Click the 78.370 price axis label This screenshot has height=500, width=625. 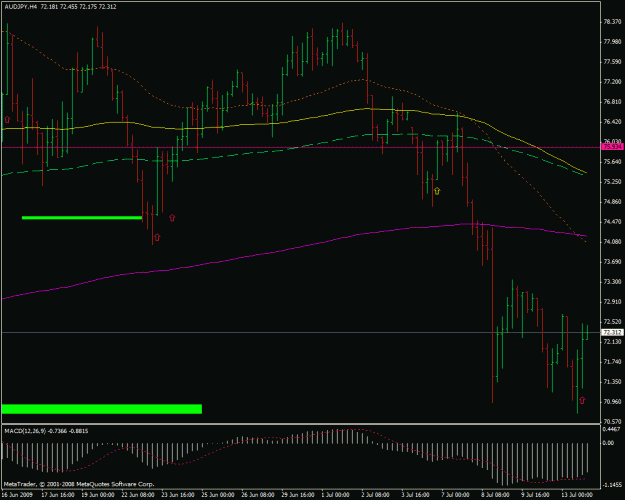613,22
